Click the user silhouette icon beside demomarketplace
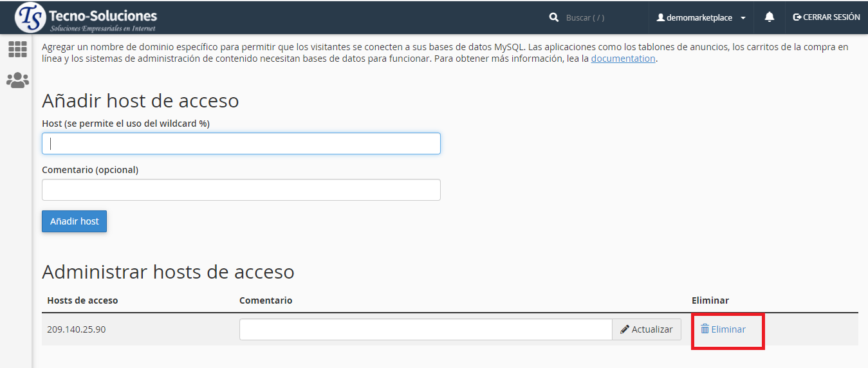 coord(660,18)
